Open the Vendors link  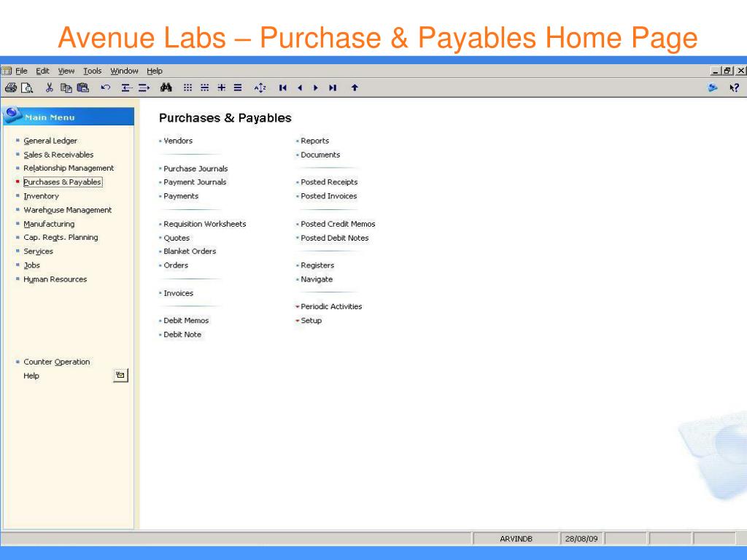point(178,141)
